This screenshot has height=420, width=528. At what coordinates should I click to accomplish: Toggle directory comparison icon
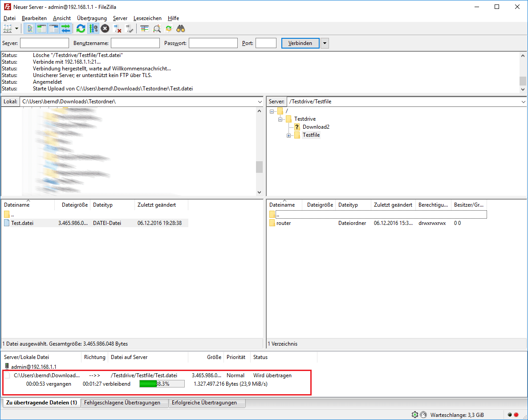pyautogui.click(x=157, y=29)
